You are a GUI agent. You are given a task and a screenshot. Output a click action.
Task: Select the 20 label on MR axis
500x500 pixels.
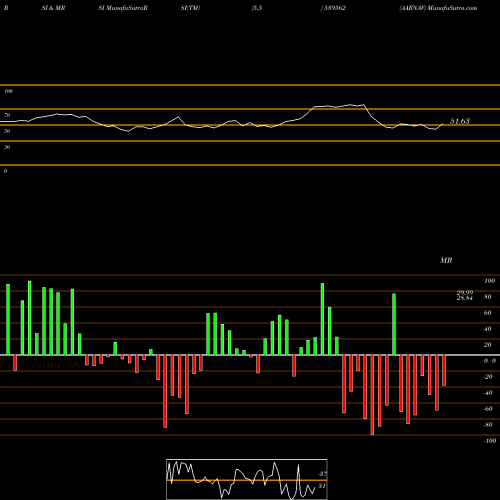tap(487, 345)
